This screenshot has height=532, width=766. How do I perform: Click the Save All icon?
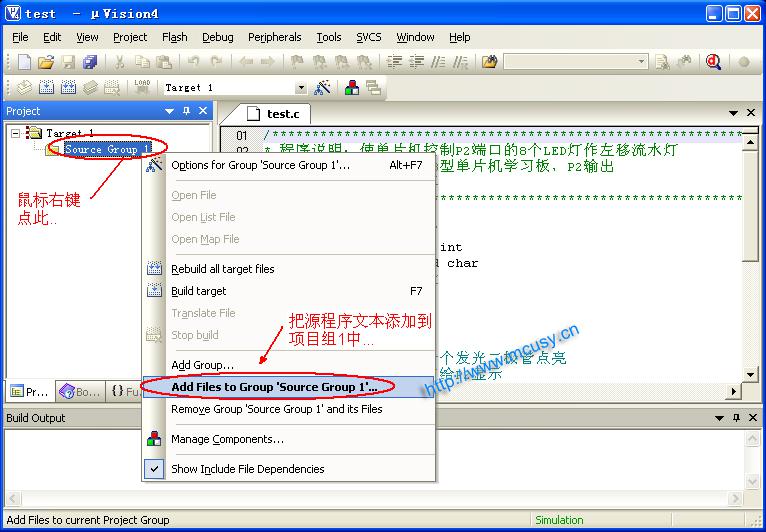click(90, 62)
